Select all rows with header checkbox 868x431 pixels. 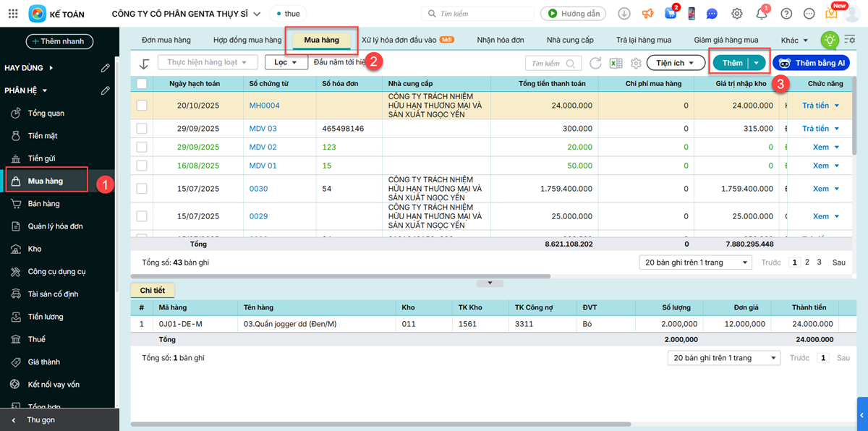tap(142, 84)
